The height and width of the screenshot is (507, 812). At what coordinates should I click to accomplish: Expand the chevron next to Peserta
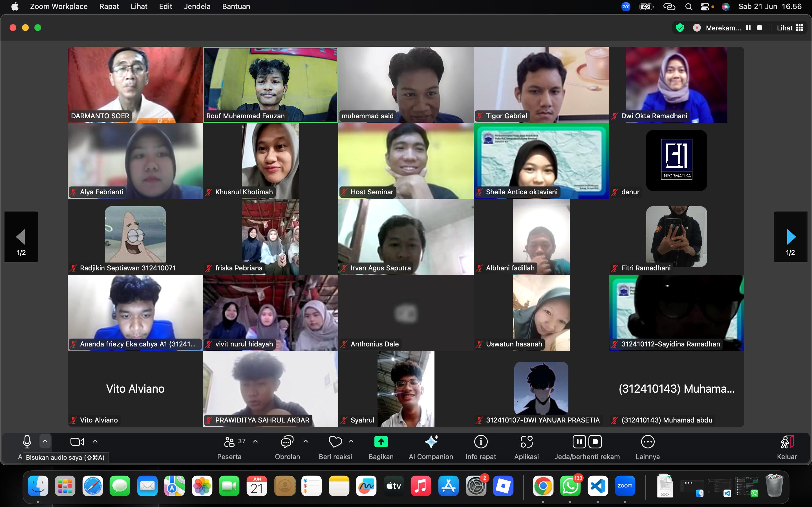click(x=255, y=441)
